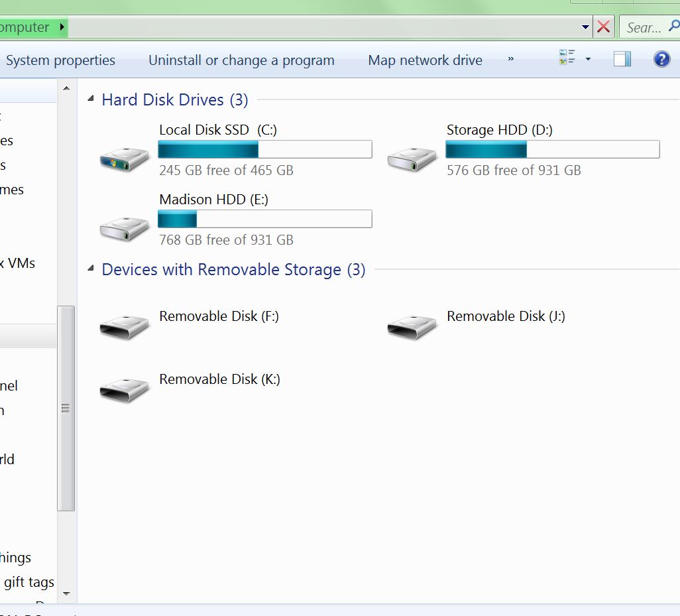Open Uninstall or change a program
This screenshot has width=680, height=616.
(241, 60)
